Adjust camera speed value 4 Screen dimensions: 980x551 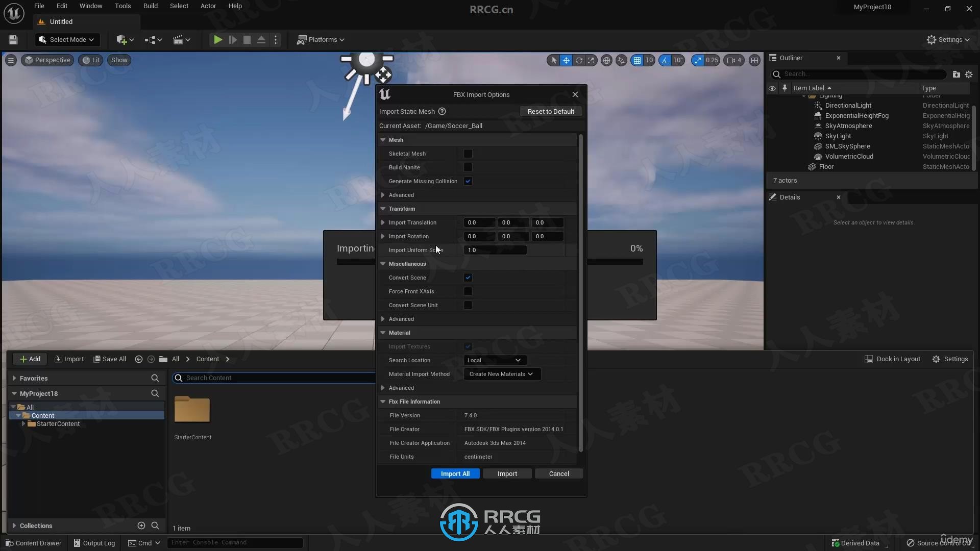click(734, 60)
